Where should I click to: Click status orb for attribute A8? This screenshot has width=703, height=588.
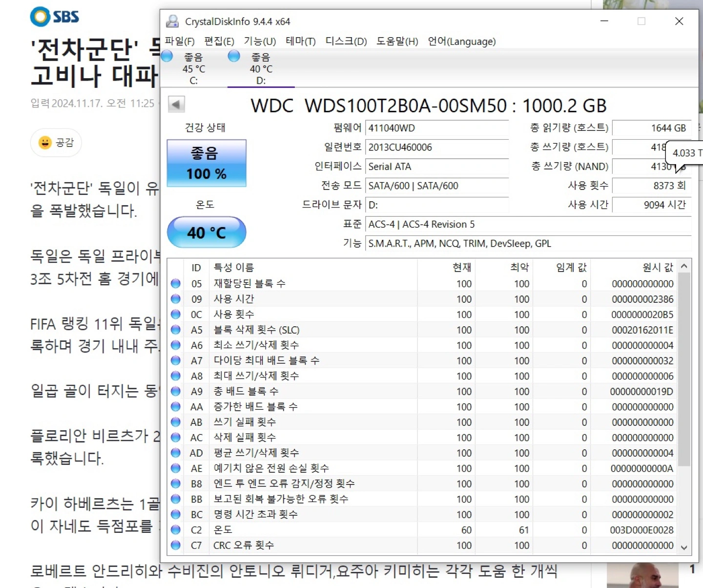click(176, 376)
